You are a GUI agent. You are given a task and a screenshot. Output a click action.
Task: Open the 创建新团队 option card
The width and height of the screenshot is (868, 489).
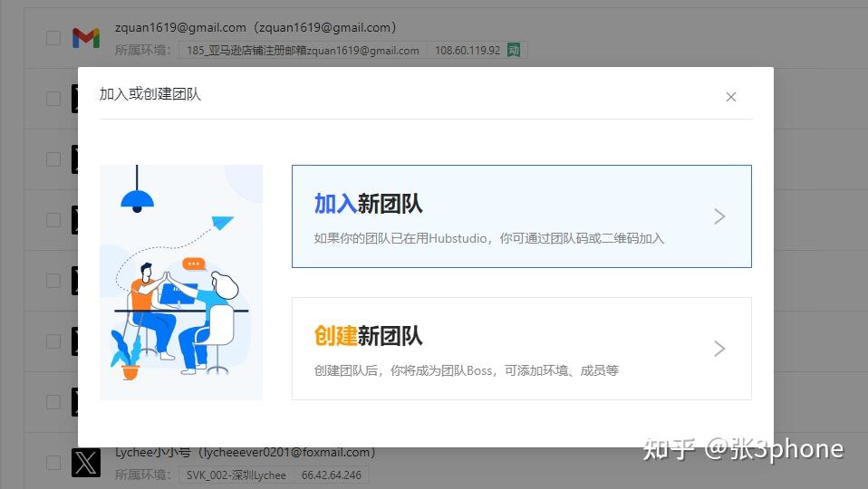pyautogui.click(x=522, y=349)
